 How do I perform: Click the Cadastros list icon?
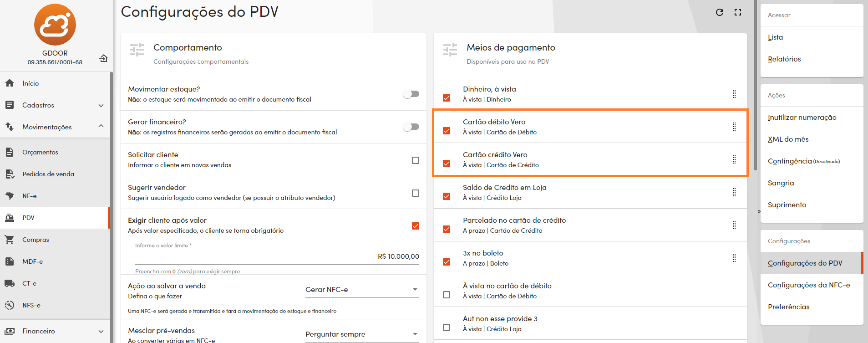pos(10,105)
